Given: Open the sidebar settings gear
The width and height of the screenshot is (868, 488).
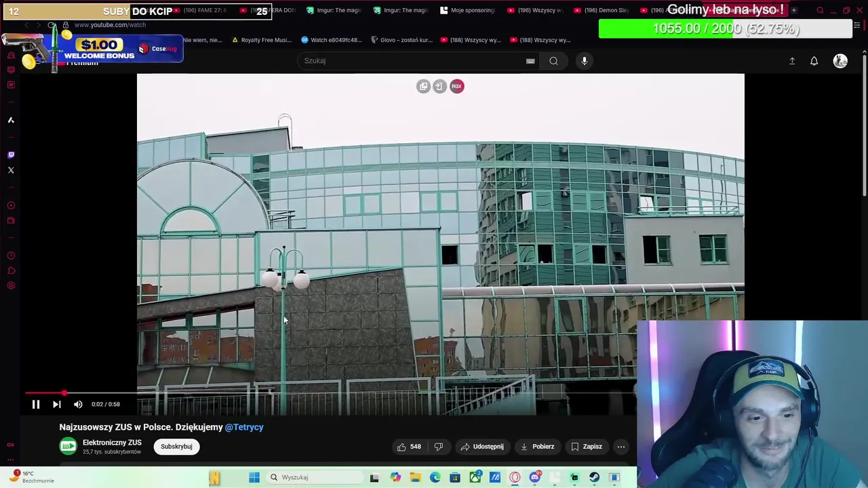Looking at the screenshot, I should [11, 285].
